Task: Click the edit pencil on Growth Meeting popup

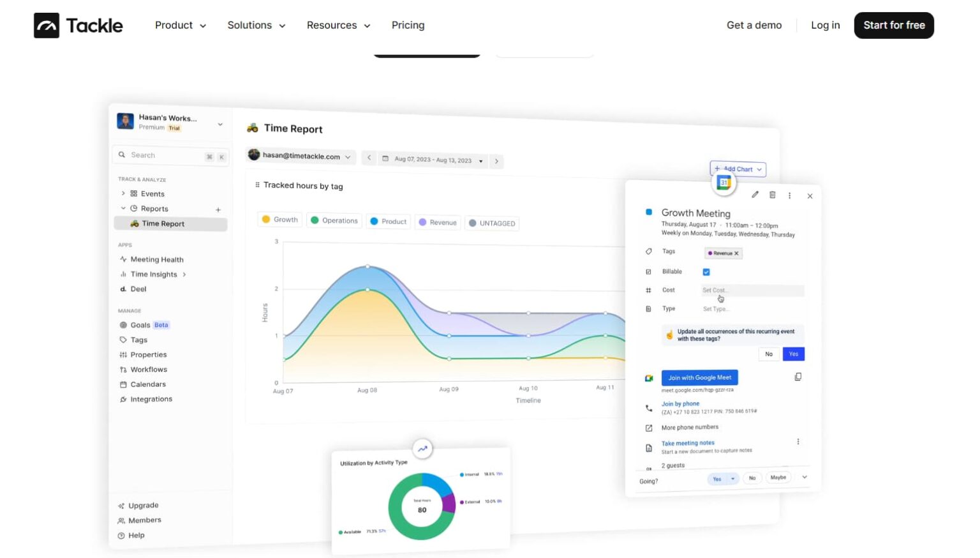Action: [755, 195]
